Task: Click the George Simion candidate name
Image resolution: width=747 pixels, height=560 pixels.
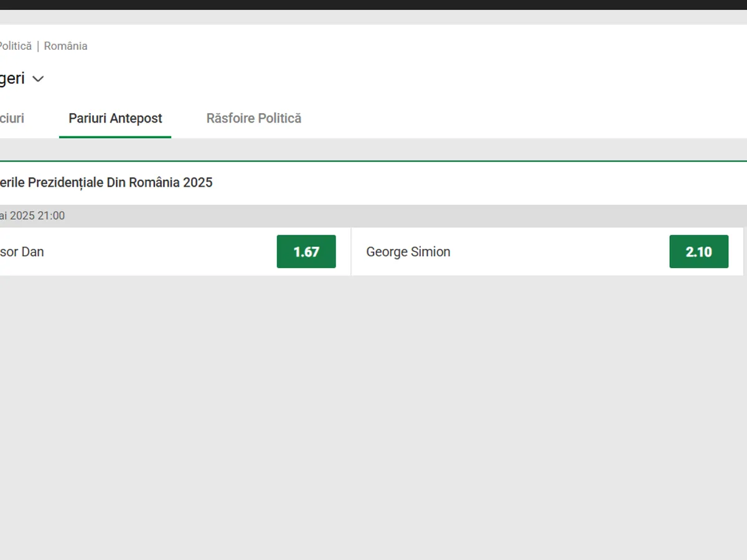Action: pyautogui.click(x=408, y=252)
